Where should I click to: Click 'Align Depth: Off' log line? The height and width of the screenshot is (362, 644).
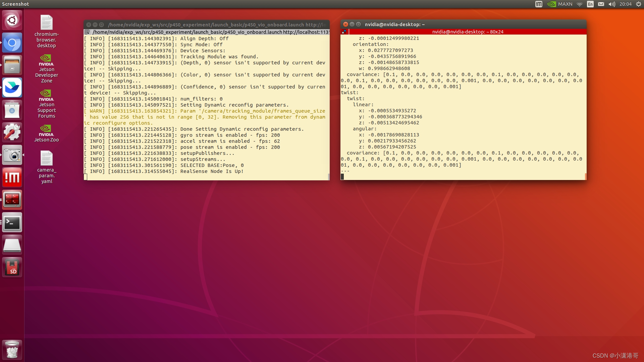tap(156, 39)
